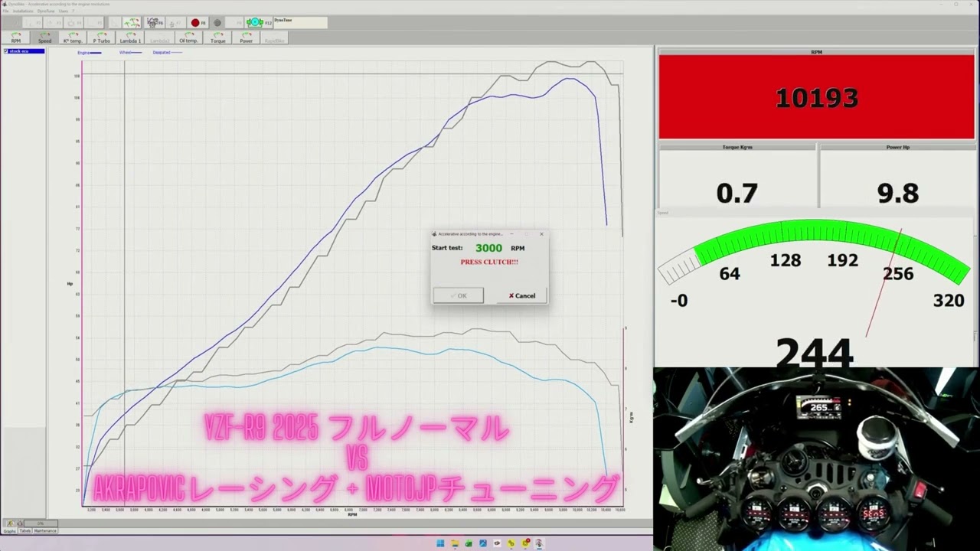Click the Engine legend entry
Screen dimensions: 980x551
click(x=90, y=53)
